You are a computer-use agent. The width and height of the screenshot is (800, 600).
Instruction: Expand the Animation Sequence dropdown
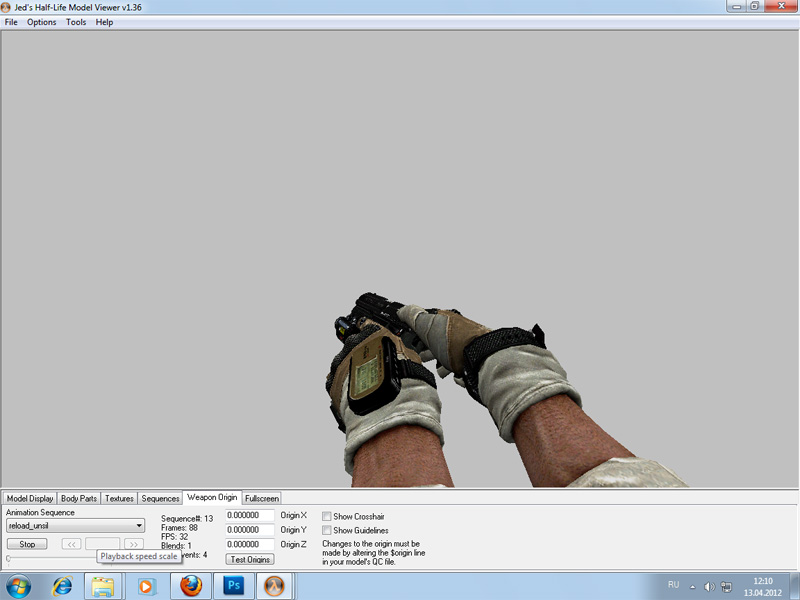(139, 526)
